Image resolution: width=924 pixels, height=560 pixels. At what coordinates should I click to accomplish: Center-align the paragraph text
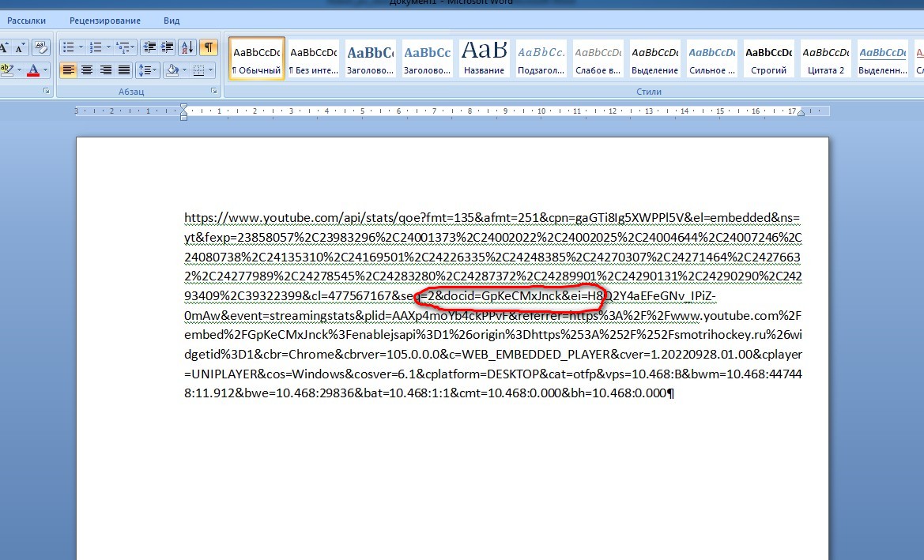pyautogui.click(x=87, y=70)
